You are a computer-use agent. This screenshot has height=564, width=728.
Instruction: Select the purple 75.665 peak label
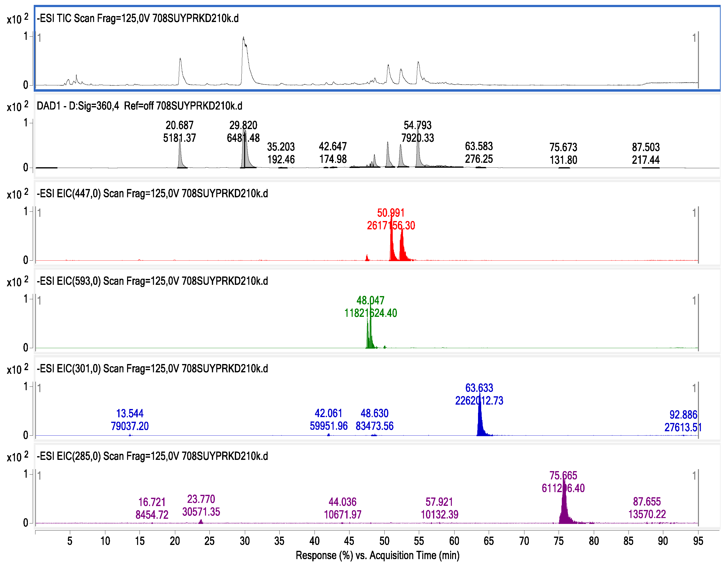[x=563, y=475]
